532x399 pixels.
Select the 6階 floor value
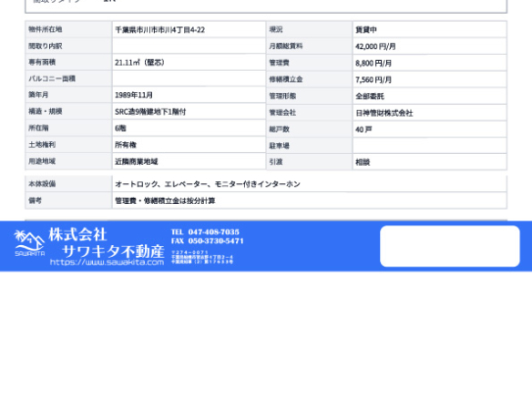pos(120,128)
